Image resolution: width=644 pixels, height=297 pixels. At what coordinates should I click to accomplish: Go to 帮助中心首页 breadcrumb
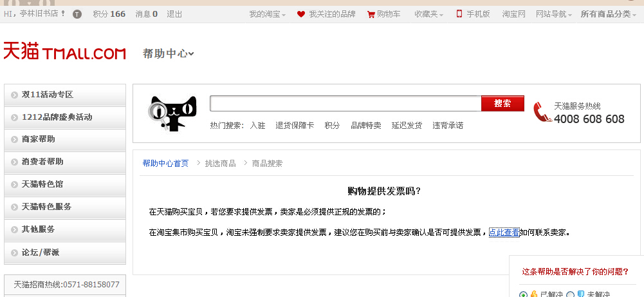[165, 164]
